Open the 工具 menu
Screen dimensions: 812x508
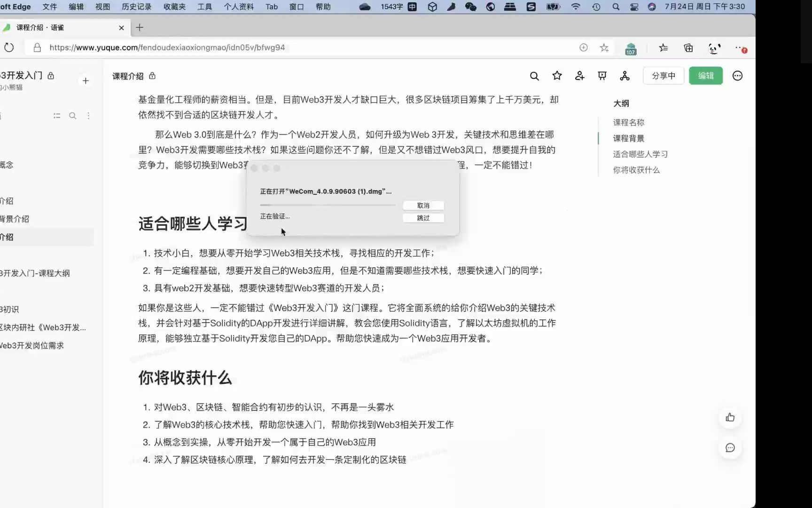coord(204,7)
